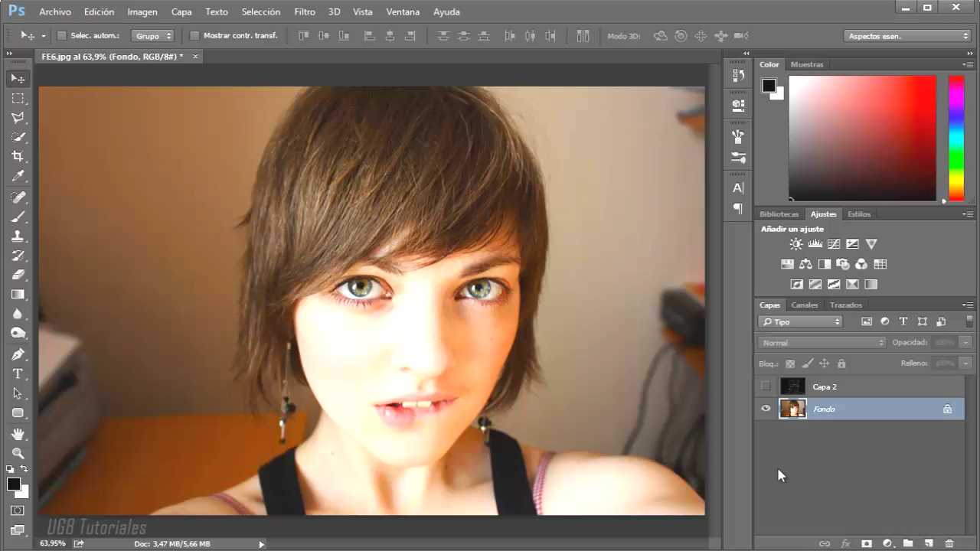Hide the Fondo layer
Viewport: 980px width, 551px height.
point(766,409)
